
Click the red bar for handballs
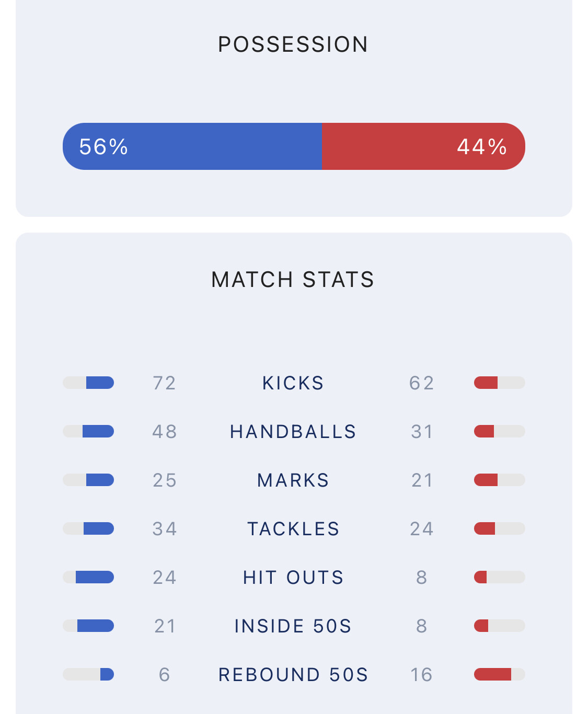484,431
